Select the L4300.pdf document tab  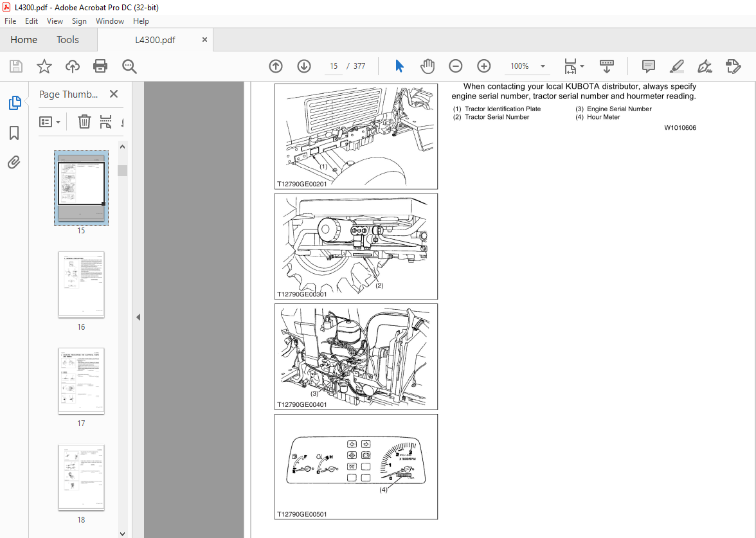point(156,40)
